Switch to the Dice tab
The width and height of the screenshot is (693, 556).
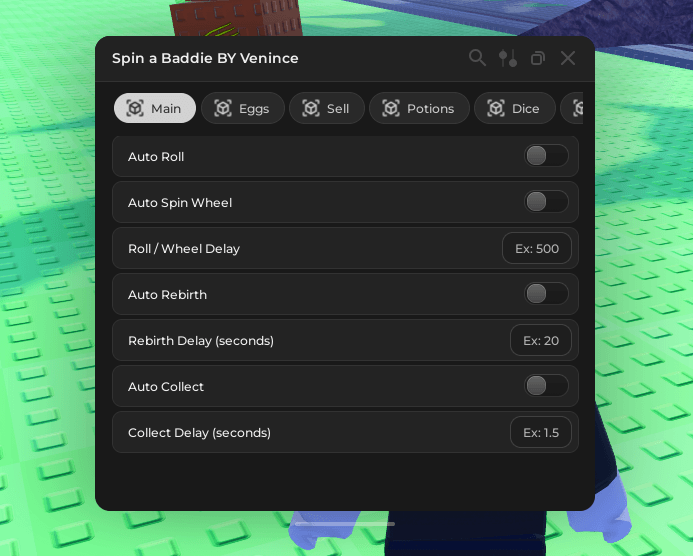click(x=514, y=108)
